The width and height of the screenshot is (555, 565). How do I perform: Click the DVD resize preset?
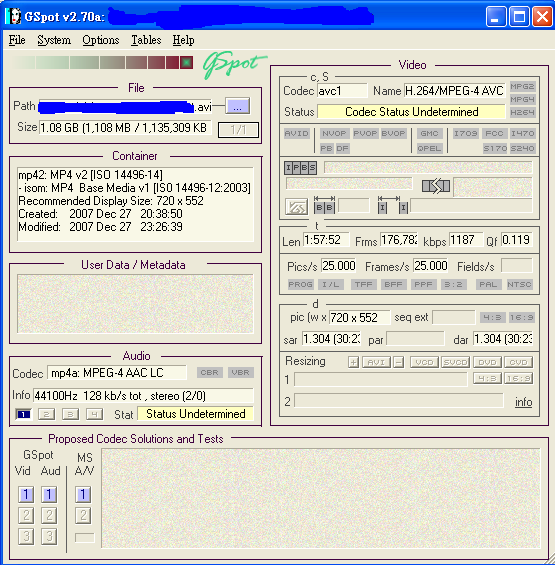[487, 362]
